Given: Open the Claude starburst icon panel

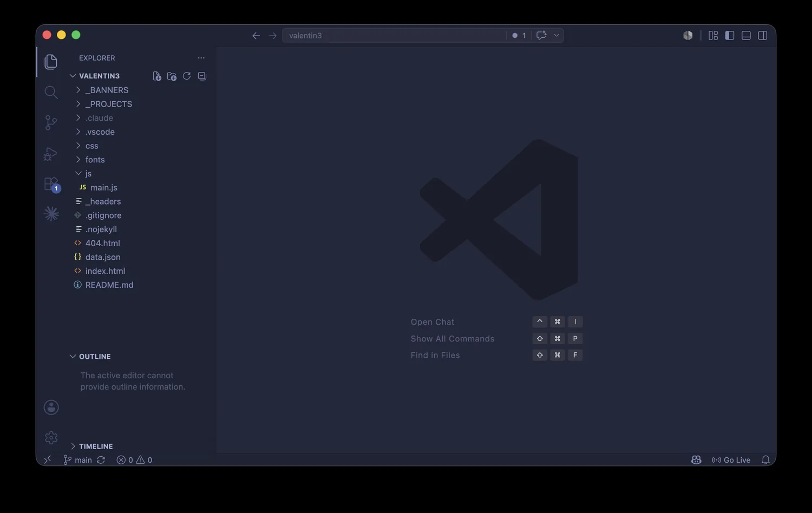Looking at the screenshot, I should tap(51, 214).
